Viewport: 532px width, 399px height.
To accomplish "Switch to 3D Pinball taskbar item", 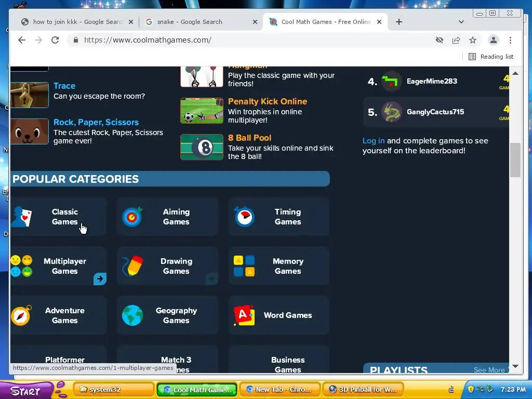I will click(x=363, y=390).
